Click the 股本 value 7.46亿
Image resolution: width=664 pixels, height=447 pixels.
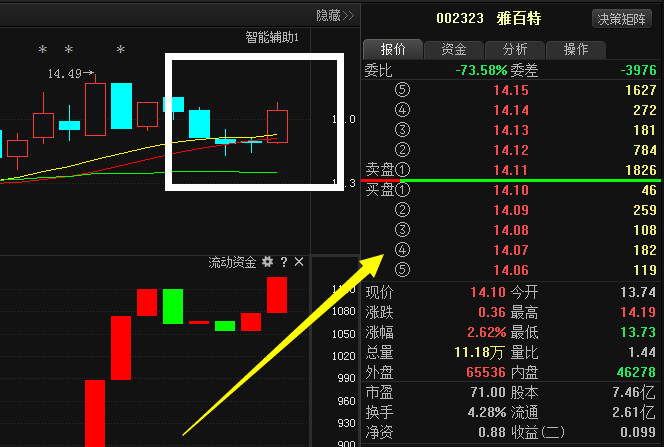634,392
